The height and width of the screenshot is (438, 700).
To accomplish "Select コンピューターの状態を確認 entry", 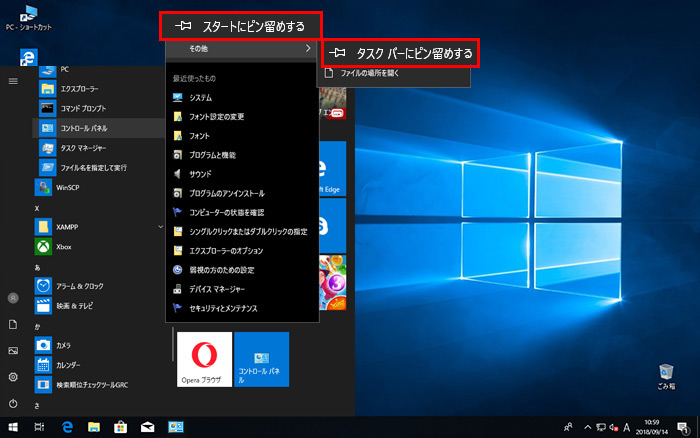I will point(242,213).
